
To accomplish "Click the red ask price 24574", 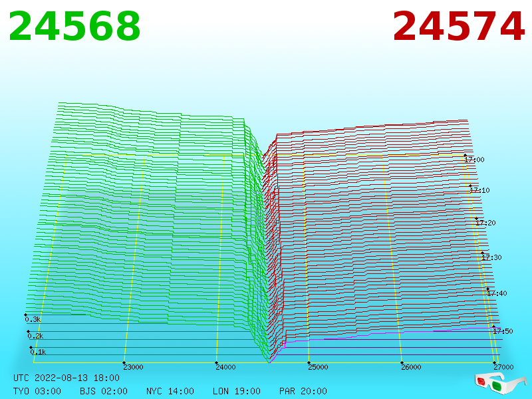I will pos(459,26).
